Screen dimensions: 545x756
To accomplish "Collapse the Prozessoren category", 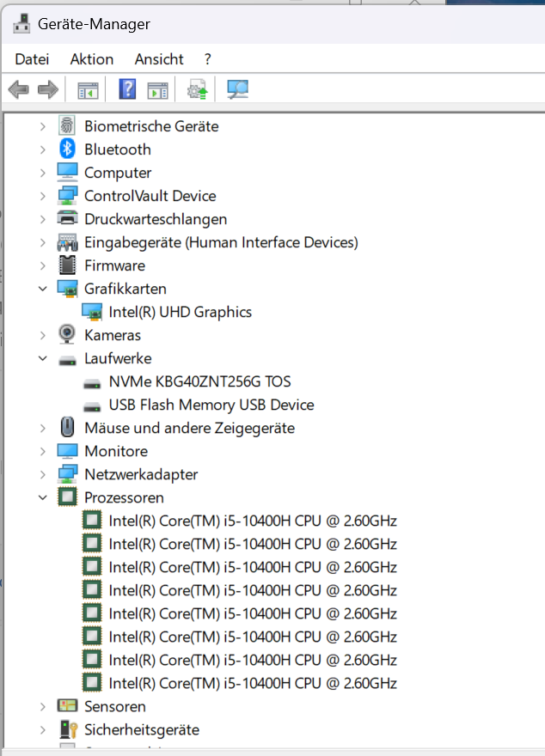I will point(43,497).
